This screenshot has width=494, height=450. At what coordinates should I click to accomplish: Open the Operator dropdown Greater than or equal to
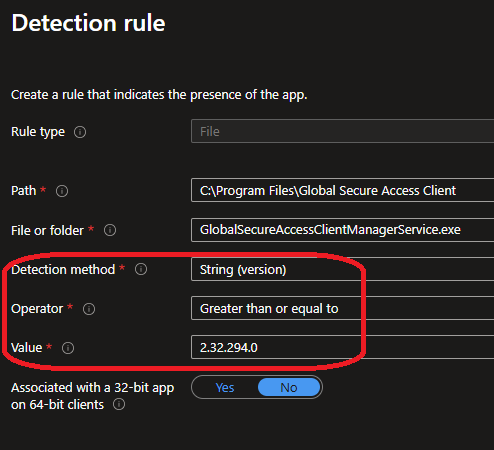coord(343,308)
